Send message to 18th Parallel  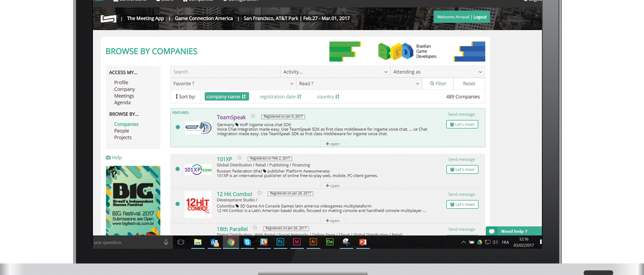461,229
